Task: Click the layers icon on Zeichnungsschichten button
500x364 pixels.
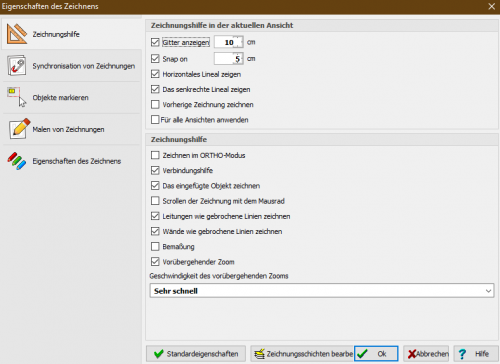Action: click(x=259, y=354)
